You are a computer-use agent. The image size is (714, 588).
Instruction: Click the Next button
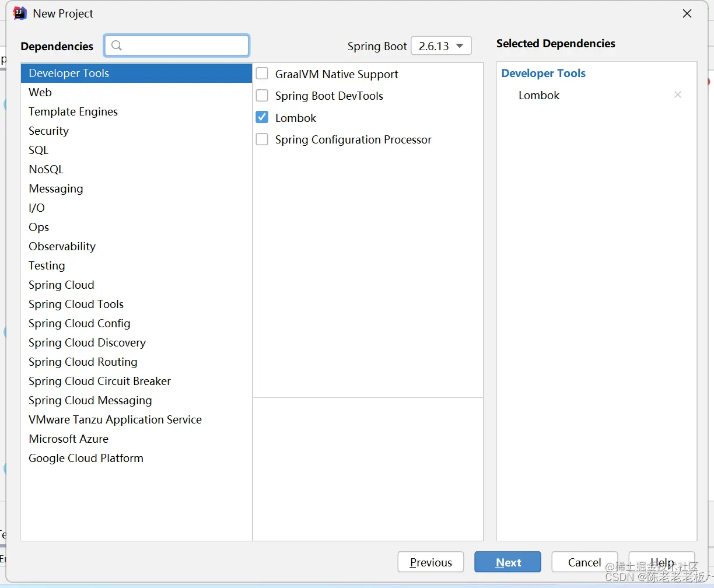[508, 562]
